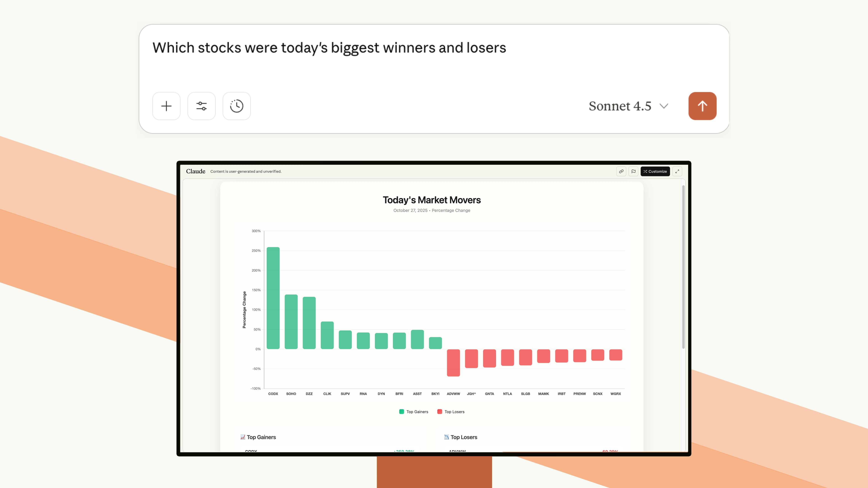Click the tall CODX green bar
The width and height of the screenshot is (868, 488).
point(273,298)
